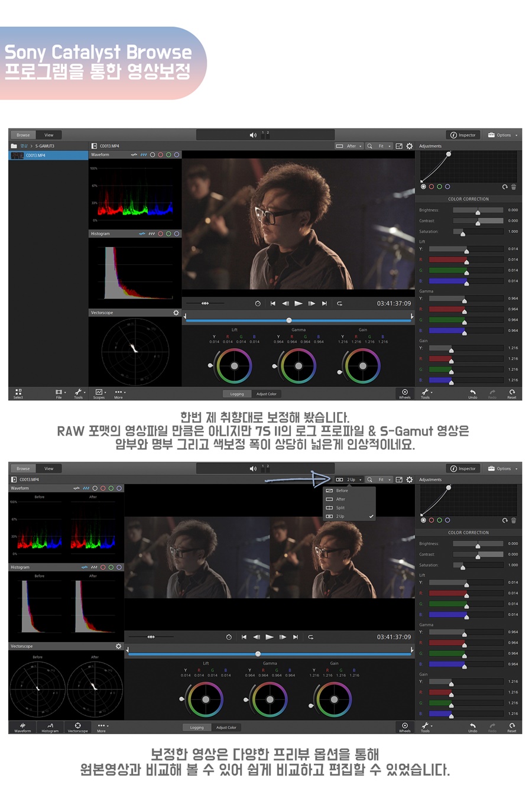The image size is (532, 798).
Task: Click the magnifier zoom icon in upper window
Action: (x=369, y=146)
